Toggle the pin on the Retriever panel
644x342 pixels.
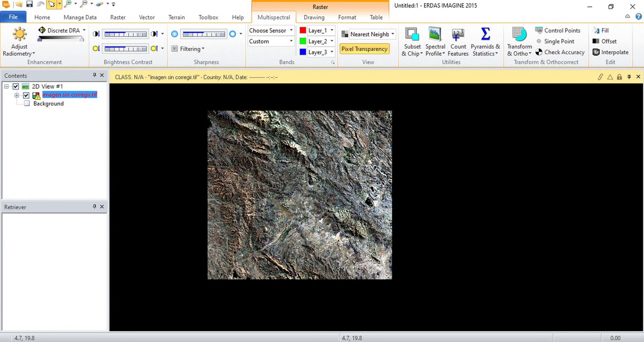[x=94, y=207]
